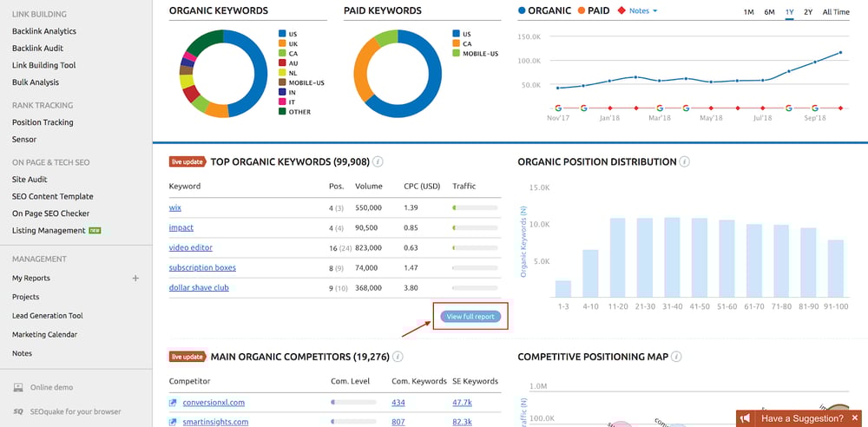Click red diamond note marker at May'18
This screenshot has width=868, height=427.
[712, 108]
